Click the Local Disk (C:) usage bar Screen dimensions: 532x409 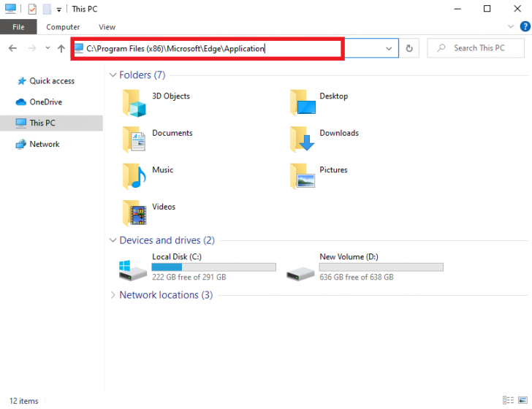coord(213,267)
